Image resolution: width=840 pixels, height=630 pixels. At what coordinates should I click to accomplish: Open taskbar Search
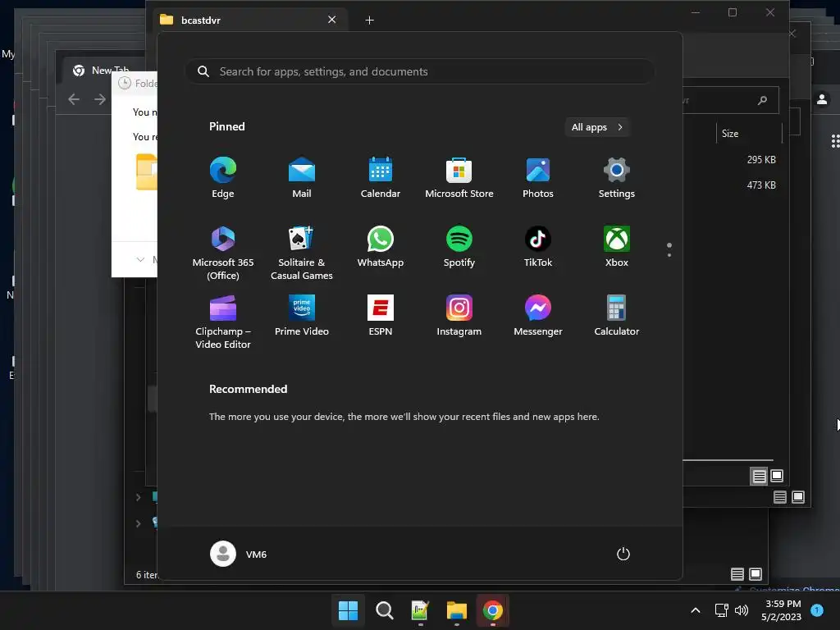384,610
